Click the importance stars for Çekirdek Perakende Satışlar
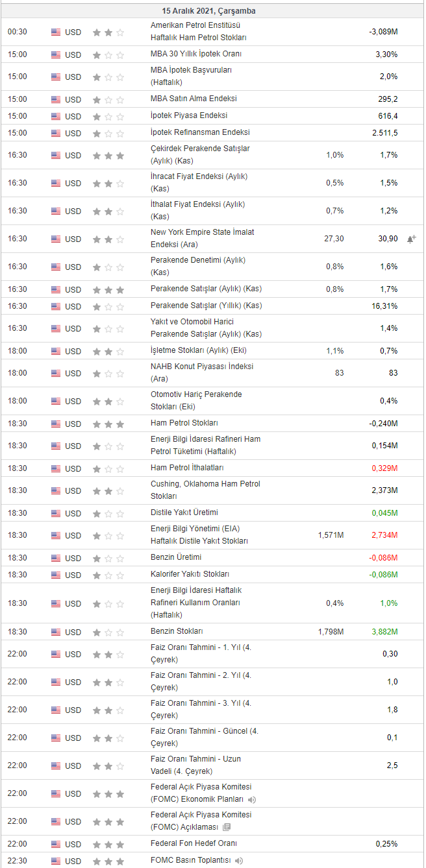Viewport: 426px width, 868px height. click(x=108, y=156)
